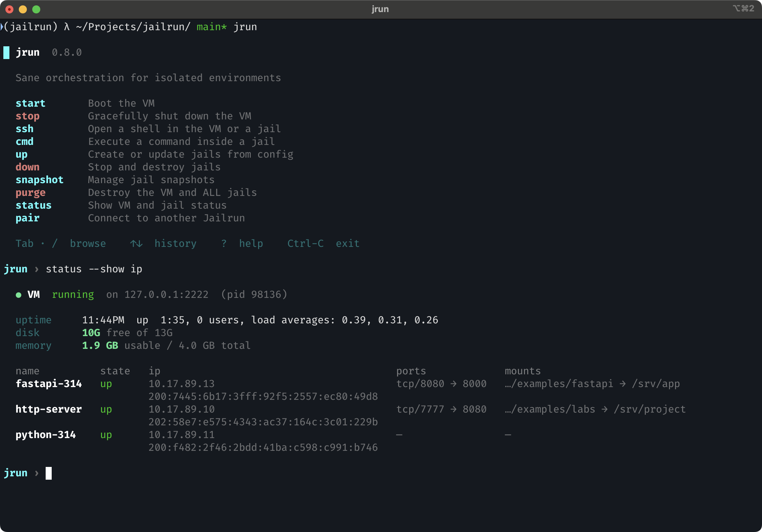The height and width of the screenshot is (532, 762).
Task: Click IPv6 address ending in 49d8
Action: pos(263,396)
